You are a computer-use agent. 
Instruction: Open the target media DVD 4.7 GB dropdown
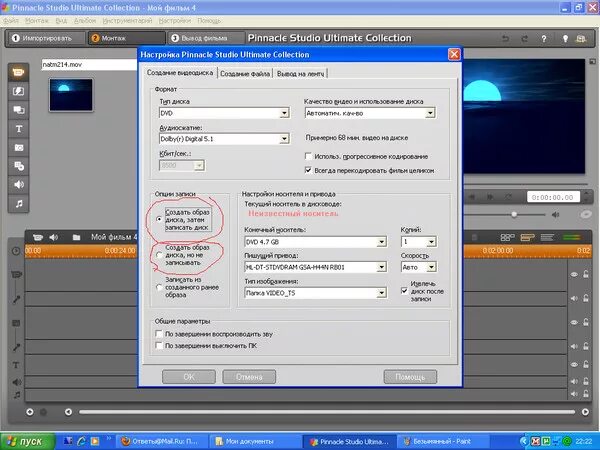click(x=315, y=242)
